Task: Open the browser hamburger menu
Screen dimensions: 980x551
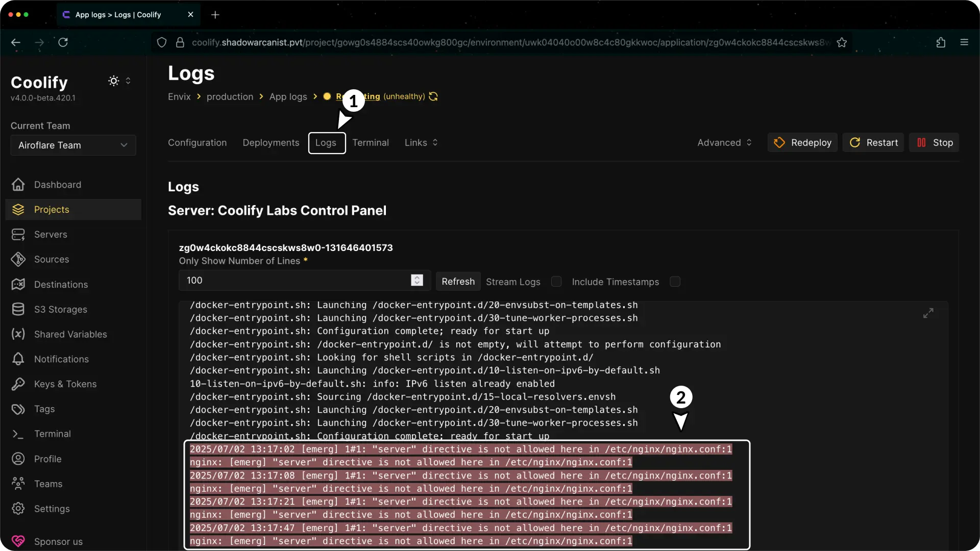Action: tap(964, 42)
